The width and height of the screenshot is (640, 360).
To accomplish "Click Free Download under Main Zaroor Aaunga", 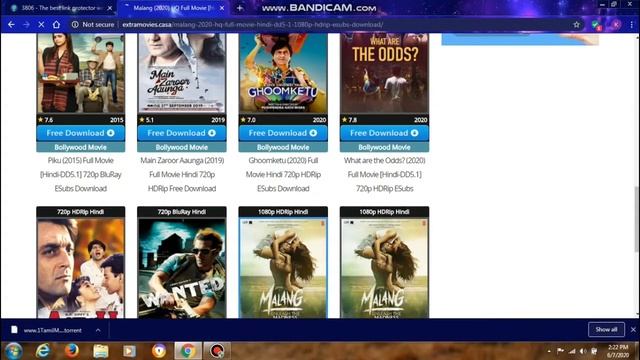I will click(x=182, y=133).
